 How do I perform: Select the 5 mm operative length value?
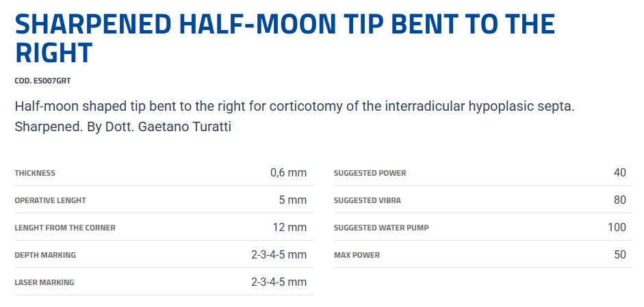pyautogui.click(x=292, y=200)
